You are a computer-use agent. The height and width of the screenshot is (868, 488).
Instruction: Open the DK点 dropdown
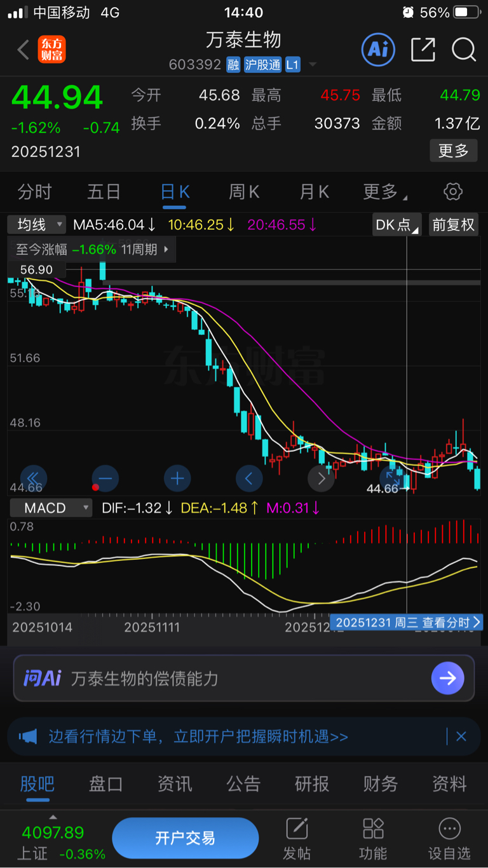tap(398, 224)
